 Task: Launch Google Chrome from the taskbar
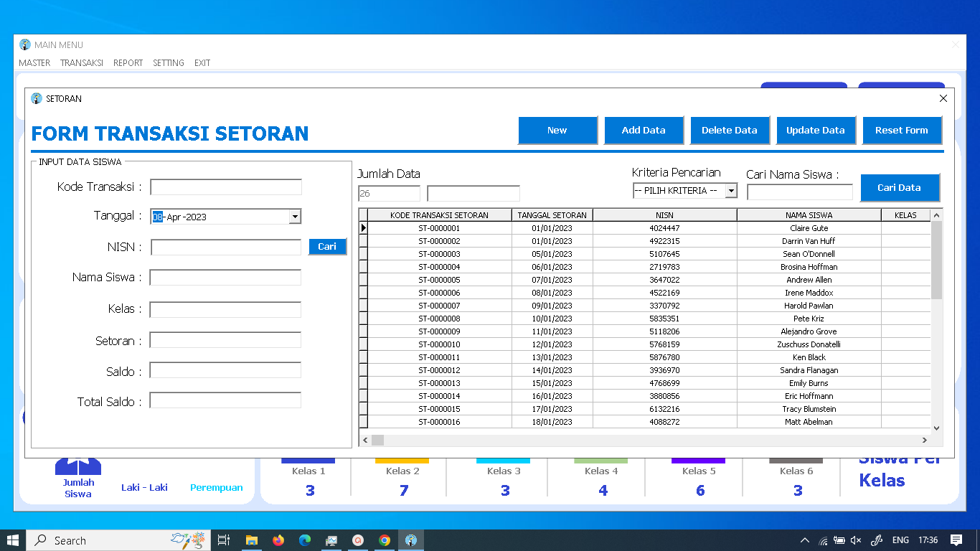point(385,540)
